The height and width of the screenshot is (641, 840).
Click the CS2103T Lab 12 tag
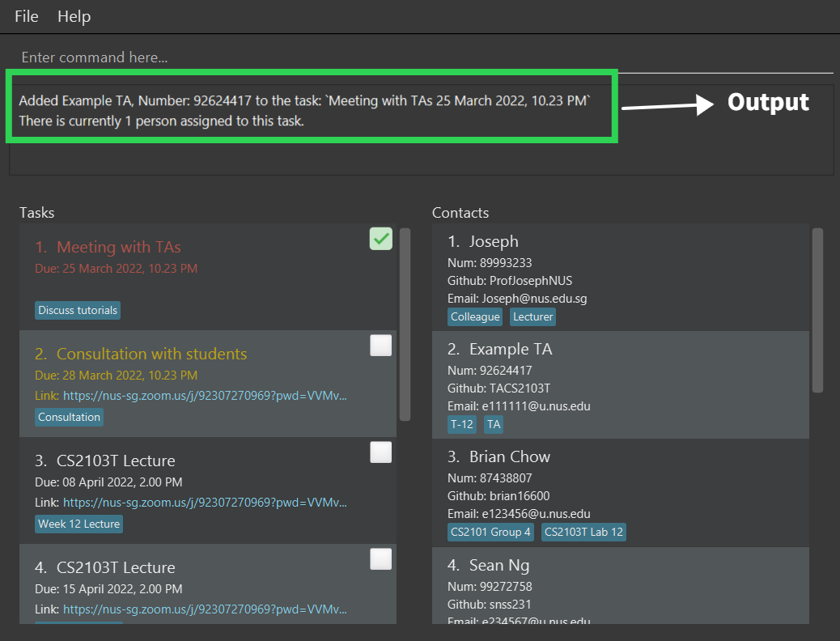[x=583, y=533]
